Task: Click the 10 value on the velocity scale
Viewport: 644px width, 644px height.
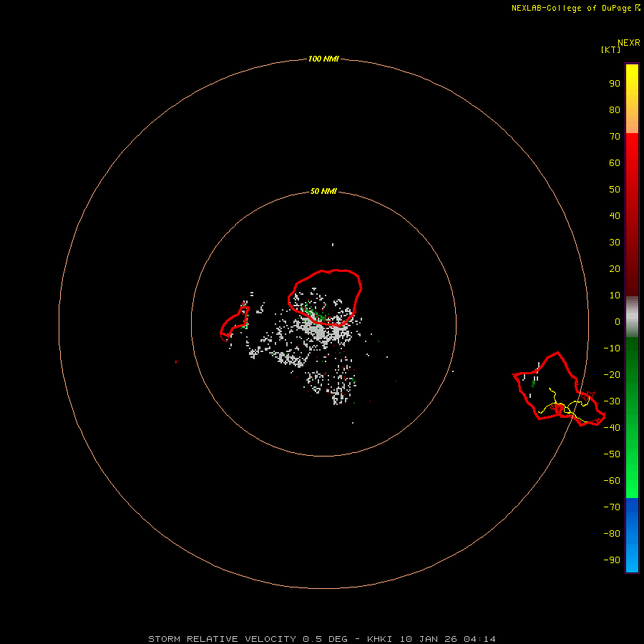Action: click(x=615, y=296)
